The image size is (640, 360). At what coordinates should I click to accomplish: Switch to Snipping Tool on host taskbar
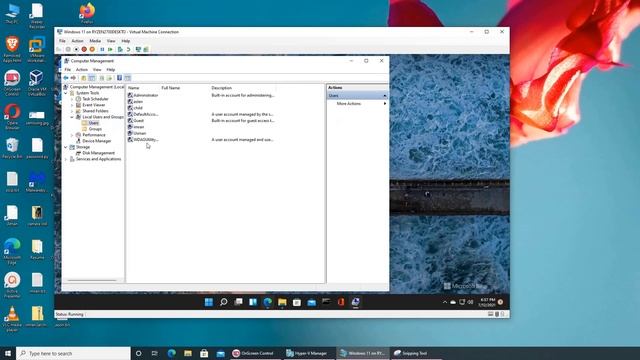coord(411,353)
